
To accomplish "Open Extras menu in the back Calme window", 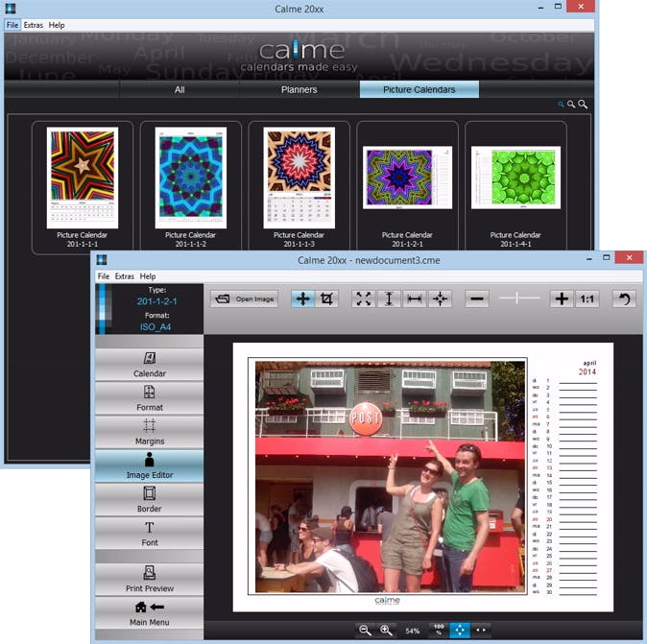I will point(34,25).
